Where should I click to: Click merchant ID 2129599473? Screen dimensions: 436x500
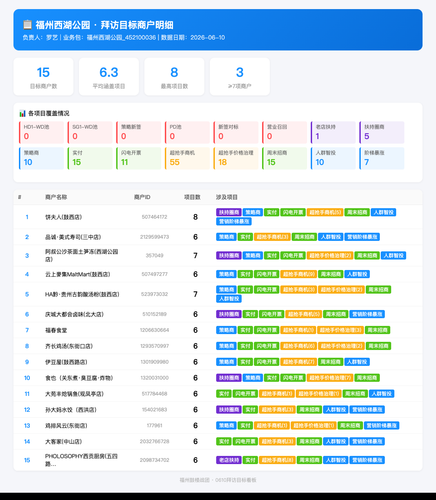[x=154, y=237]
